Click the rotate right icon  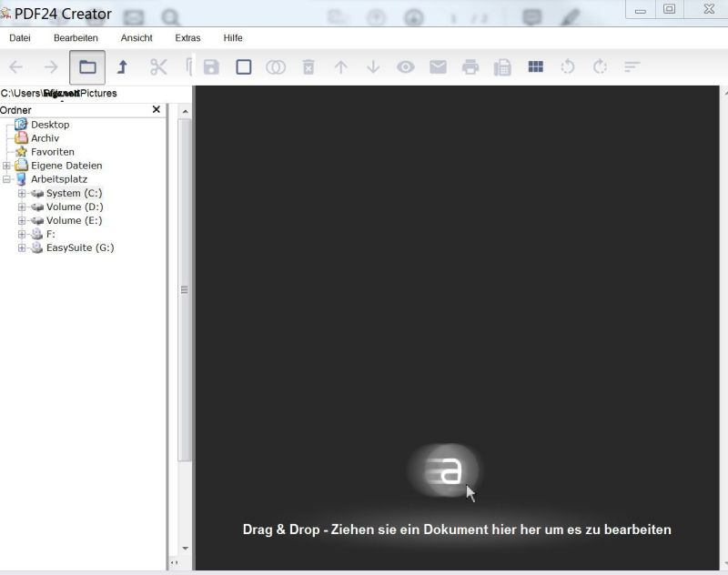(x=600, y=67)
